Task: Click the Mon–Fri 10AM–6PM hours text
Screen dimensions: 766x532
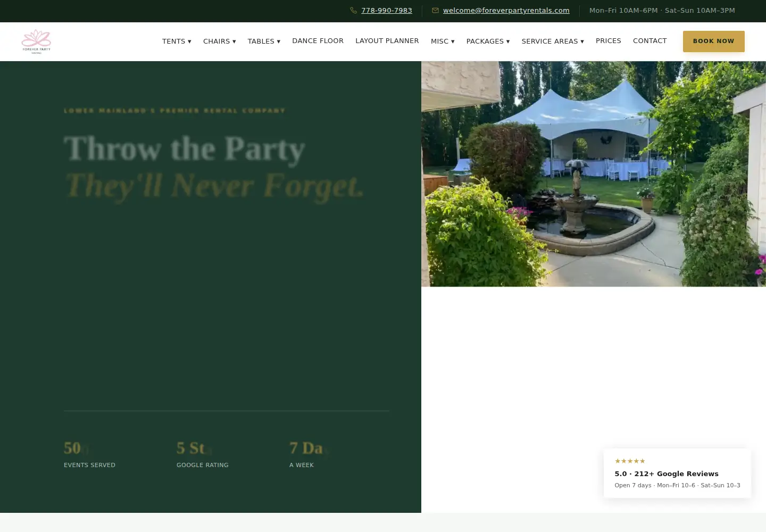Action: (x=662, y=11)
